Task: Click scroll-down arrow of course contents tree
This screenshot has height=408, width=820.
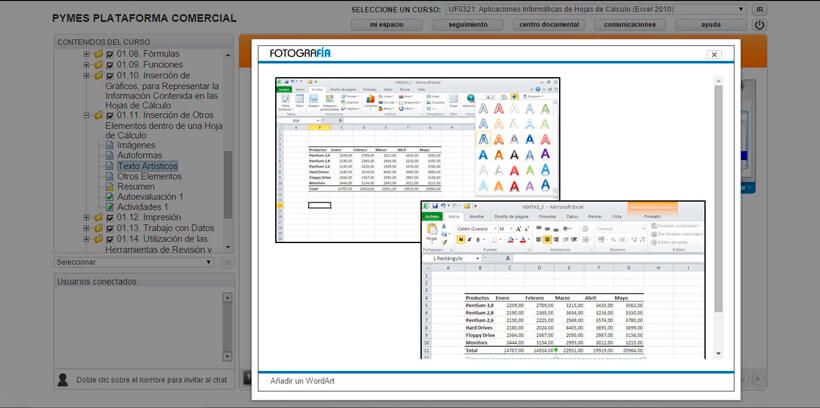Action: [228, 246]
